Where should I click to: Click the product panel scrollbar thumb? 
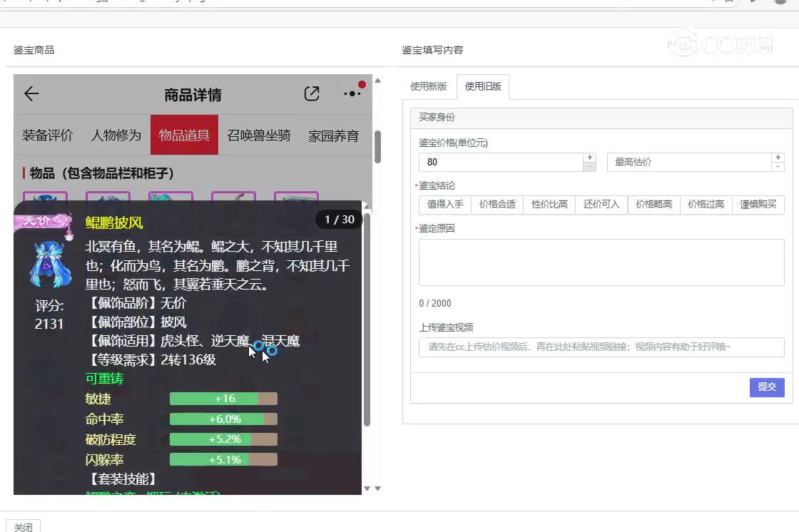(377, 147)
